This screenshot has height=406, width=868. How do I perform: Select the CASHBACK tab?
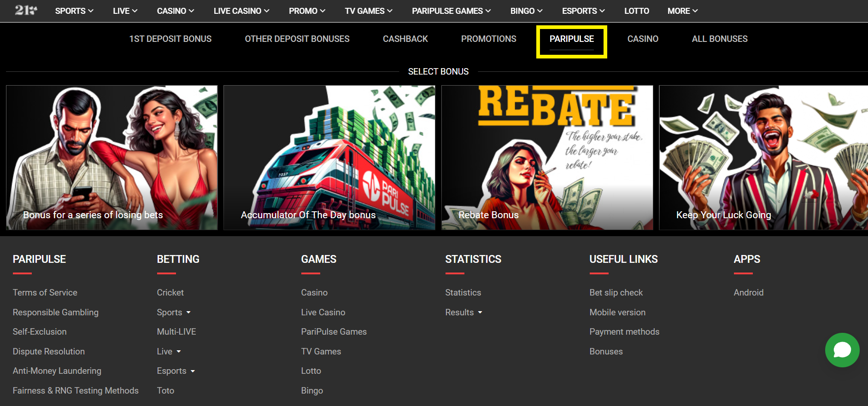405,39
